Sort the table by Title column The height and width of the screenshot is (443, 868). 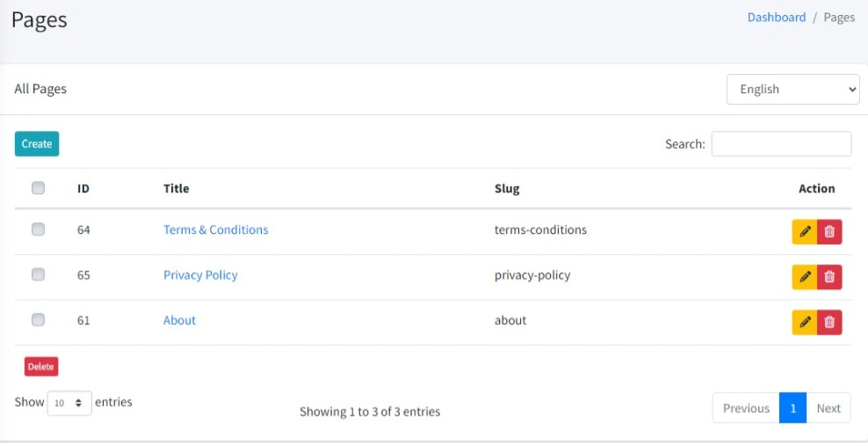click(x=176, y=188)
